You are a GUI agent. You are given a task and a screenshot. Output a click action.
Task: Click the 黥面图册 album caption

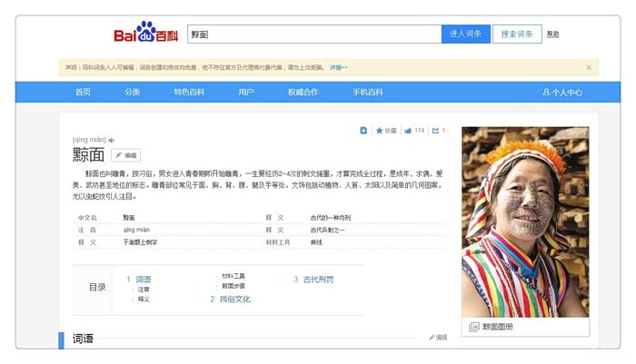tap(497, 327)
